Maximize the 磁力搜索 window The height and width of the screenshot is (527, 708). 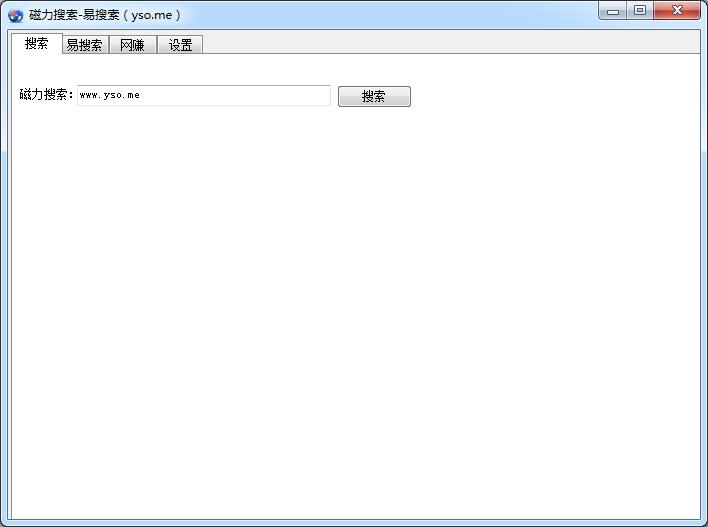pyautogui.click(x=640, y=11)
